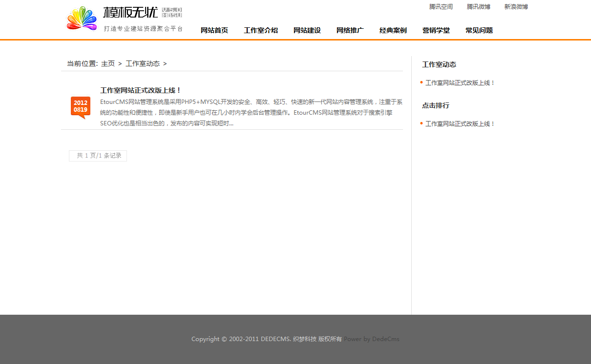Open the article link under 点击排行
Screen dimensions: 591x364
pyautogui.click(x=460, y=124)
